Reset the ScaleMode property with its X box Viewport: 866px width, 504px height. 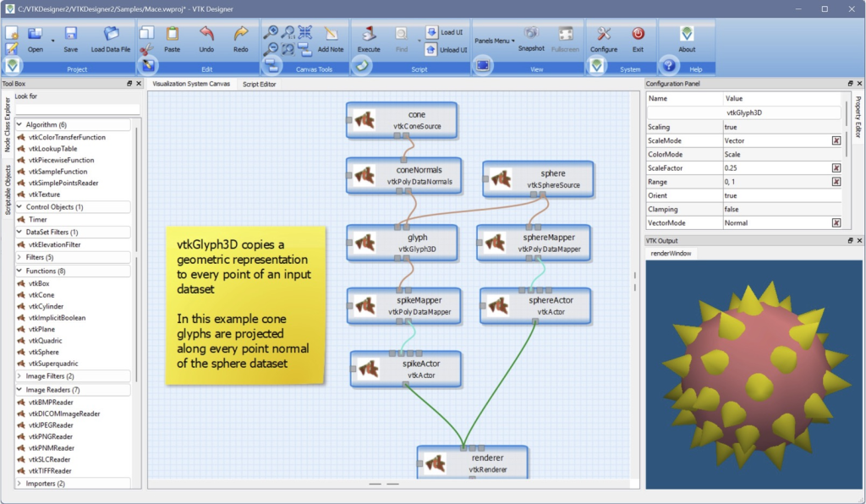[836, 141]
